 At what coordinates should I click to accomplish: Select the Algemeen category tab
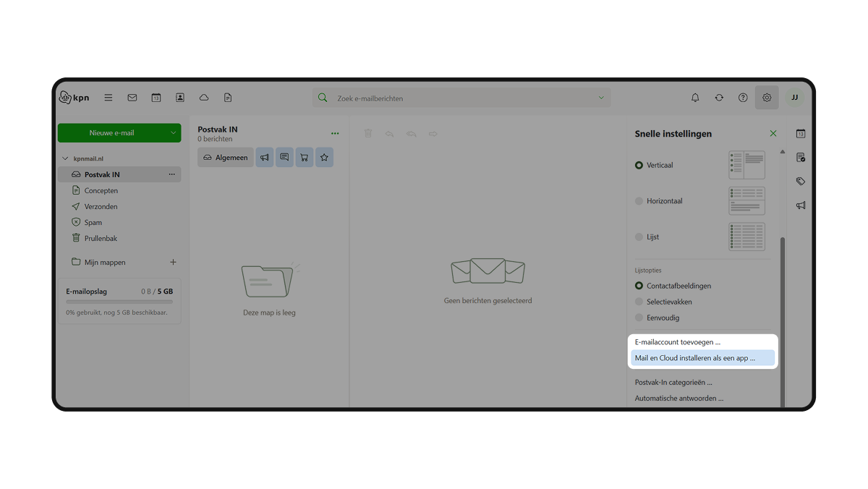[226, 158]
